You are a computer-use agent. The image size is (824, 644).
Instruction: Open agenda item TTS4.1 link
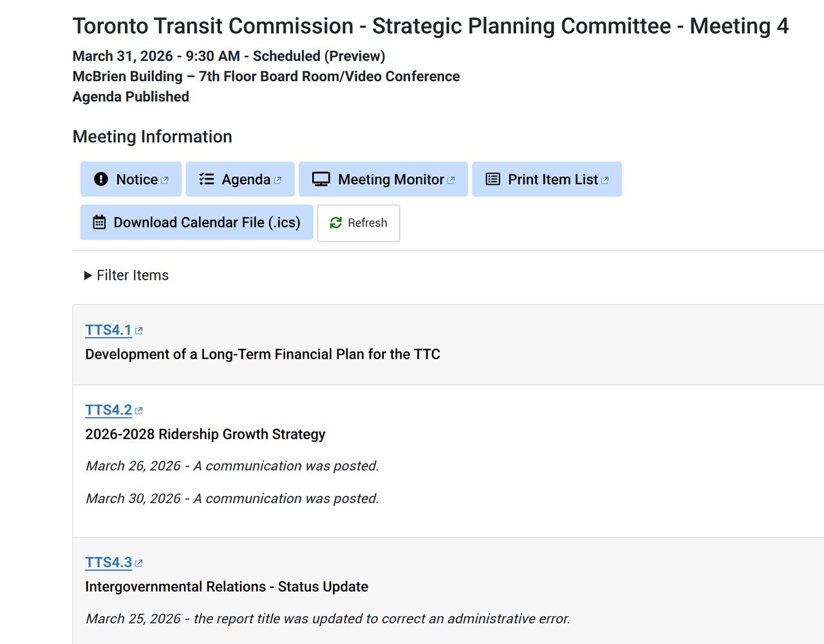click(x=108, y=330)
